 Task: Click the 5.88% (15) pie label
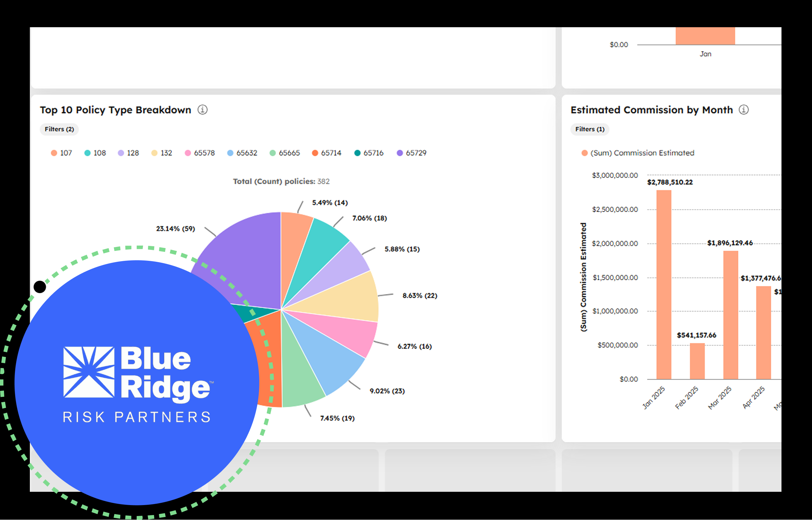click(x=402, y=249)
